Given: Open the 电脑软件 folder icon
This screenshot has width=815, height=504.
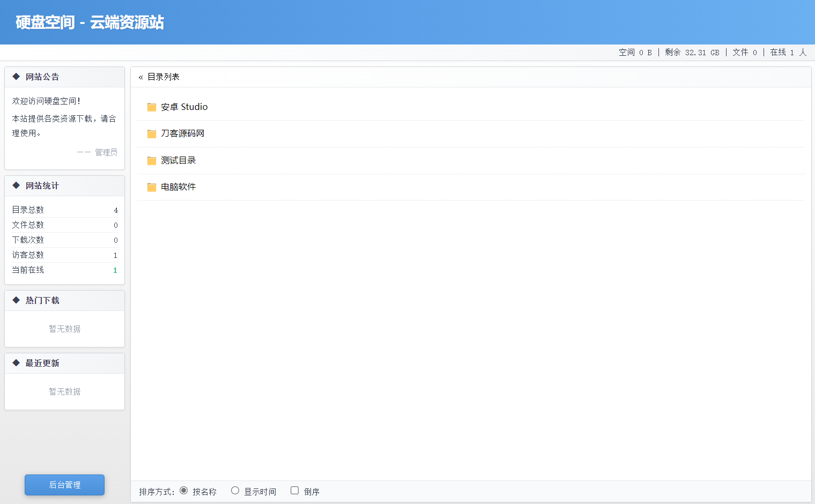Looking at the screenshot, I should tap(151, 187).
